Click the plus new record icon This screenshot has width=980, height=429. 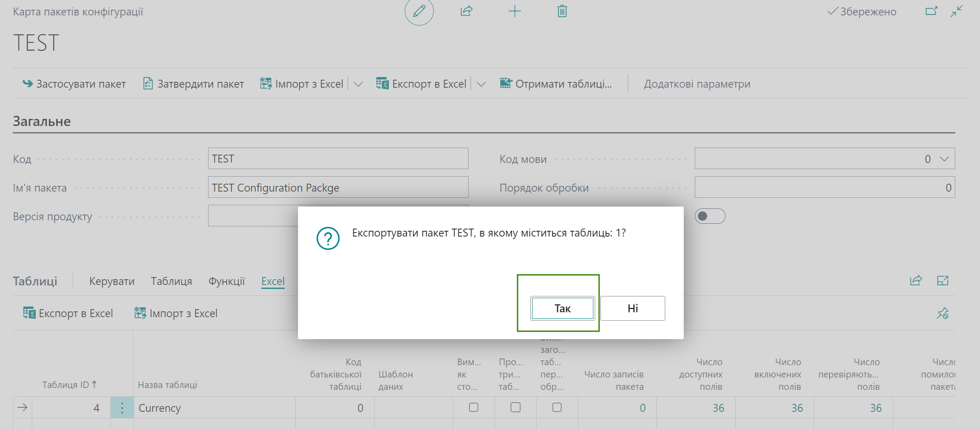click(x=514, y=11)
